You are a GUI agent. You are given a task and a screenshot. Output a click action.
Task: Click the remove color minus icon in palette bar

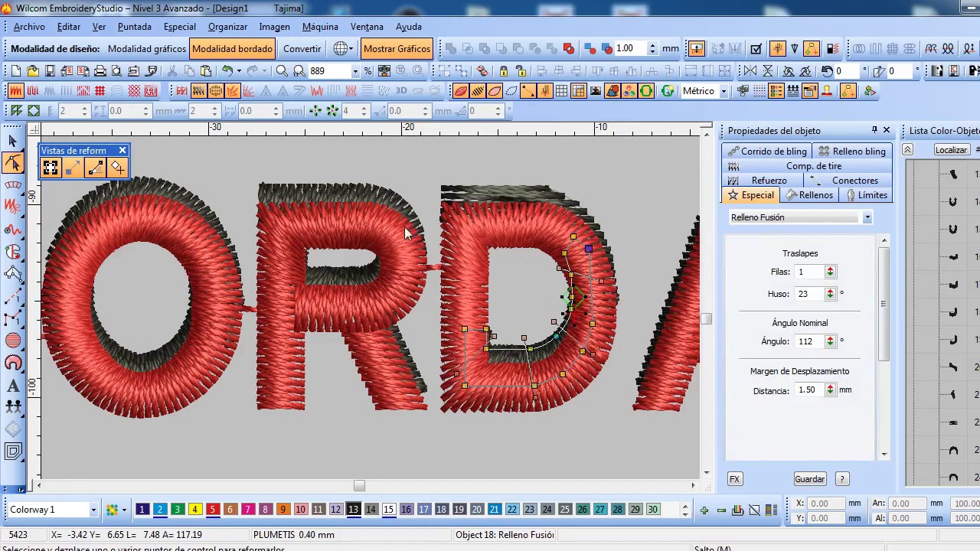click(x=721, y=510)
